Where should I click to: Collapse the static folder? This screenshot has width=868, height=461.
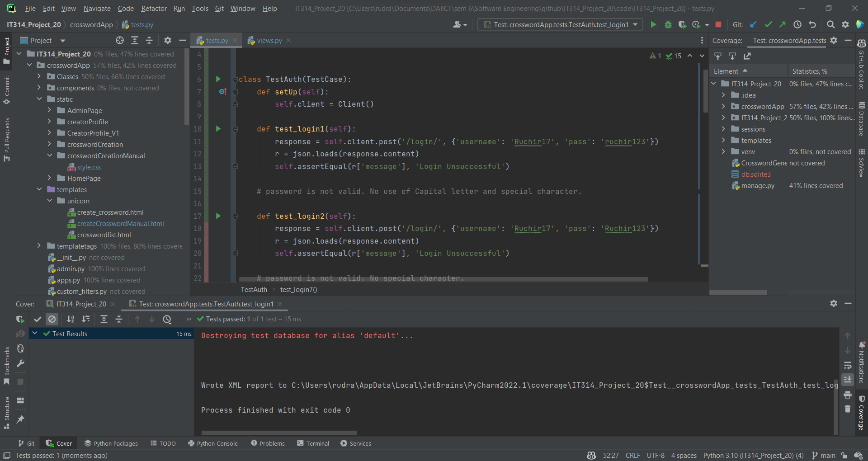(39, 99)
